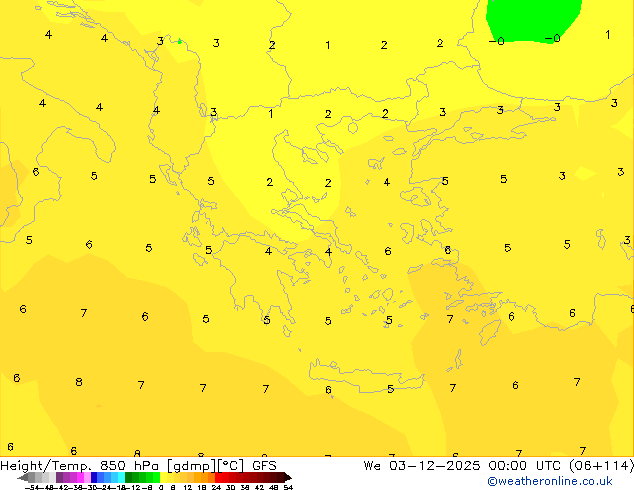
Task: Click the grey left arrow end of the colour scale
Action: pyautogui.click(x=22, y=477)
